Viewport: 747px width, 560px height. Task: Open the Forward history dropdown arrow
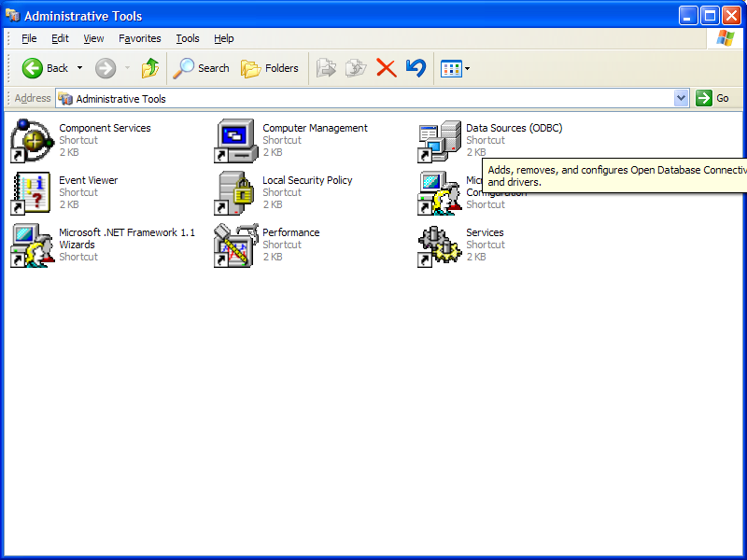click(x=127, y=68)
